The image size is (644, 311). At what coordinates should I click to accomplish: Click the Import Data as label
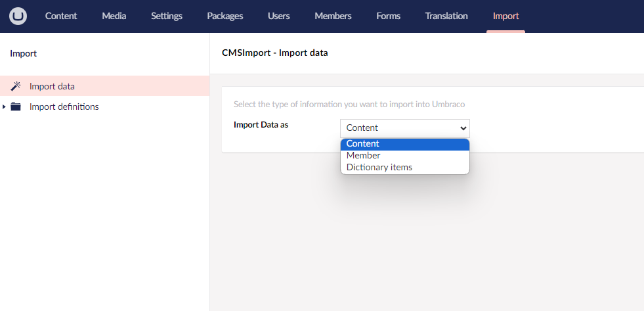[261, 125]
